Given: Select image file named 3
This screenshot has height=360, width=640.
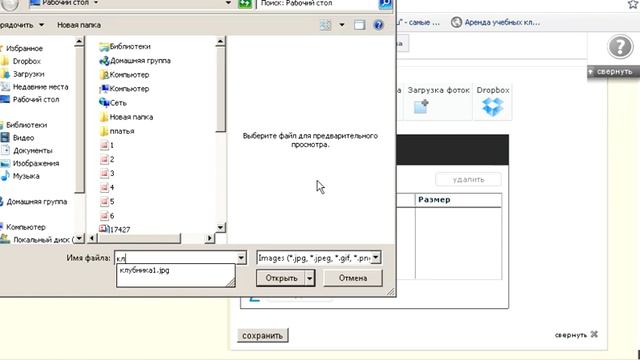Looking at the screenshot, I should click(107, 173).
